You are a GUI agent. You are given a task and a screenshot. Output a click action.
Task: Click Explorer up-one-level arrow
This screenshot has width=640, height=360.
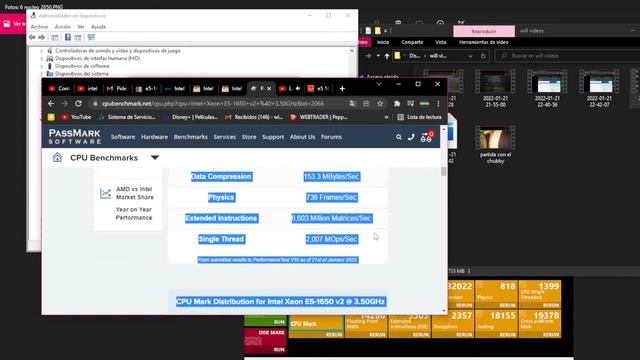(x=387, y=56)
